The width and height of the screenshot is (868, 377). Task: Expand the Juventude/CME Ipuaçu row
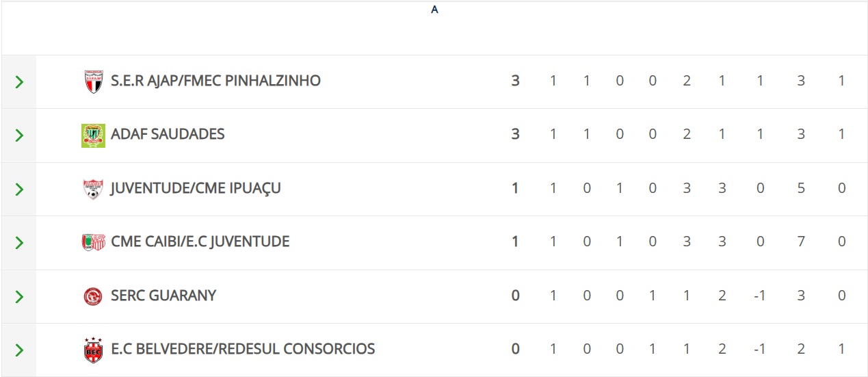(19, 189)
